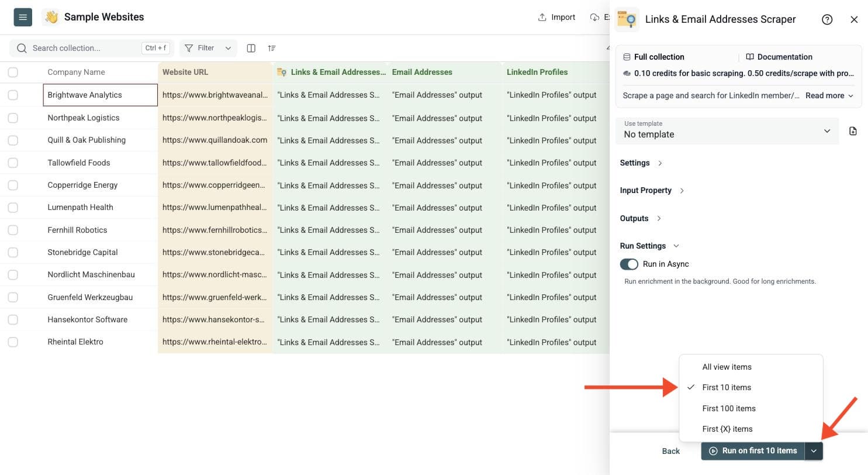
Task: Open the hamburger main menu
Action: coord(23,18)
